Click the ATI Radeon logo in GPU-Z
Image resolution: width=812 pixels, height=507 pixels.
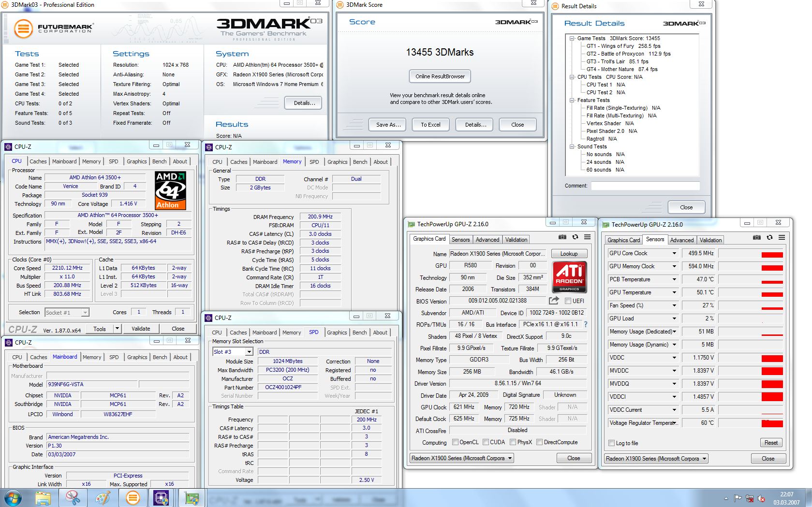(569, 277)
